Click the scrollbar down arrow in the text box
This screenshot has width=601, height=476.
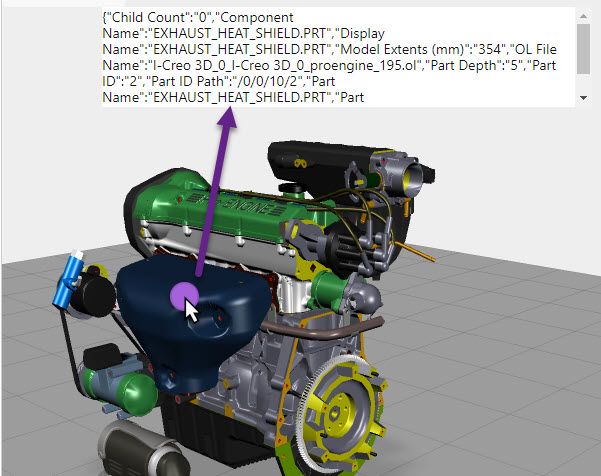click(583, 98)
